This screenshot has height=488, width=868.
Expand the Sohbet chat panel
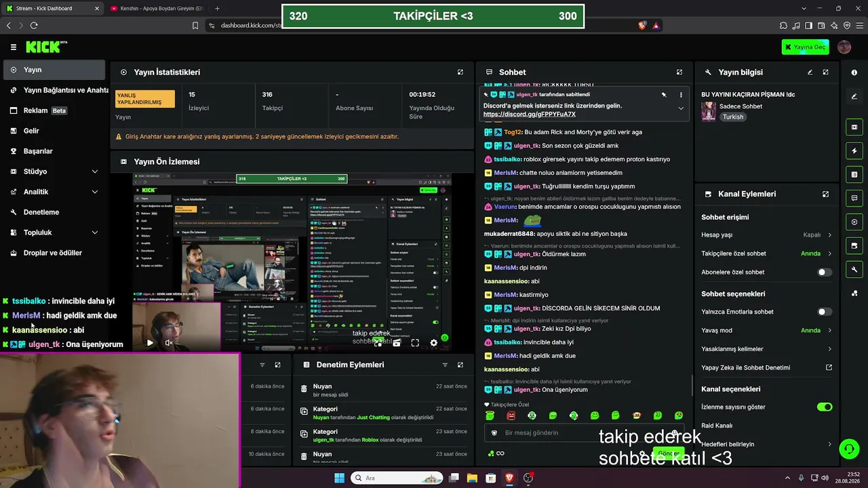(x=679, y=72)
